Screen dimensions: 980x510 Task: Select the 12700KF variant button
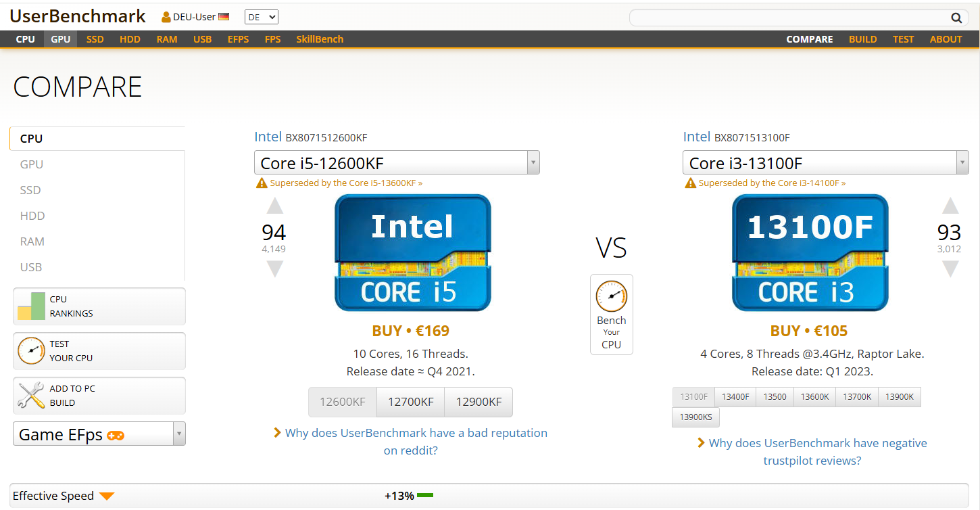click(411, 402)
